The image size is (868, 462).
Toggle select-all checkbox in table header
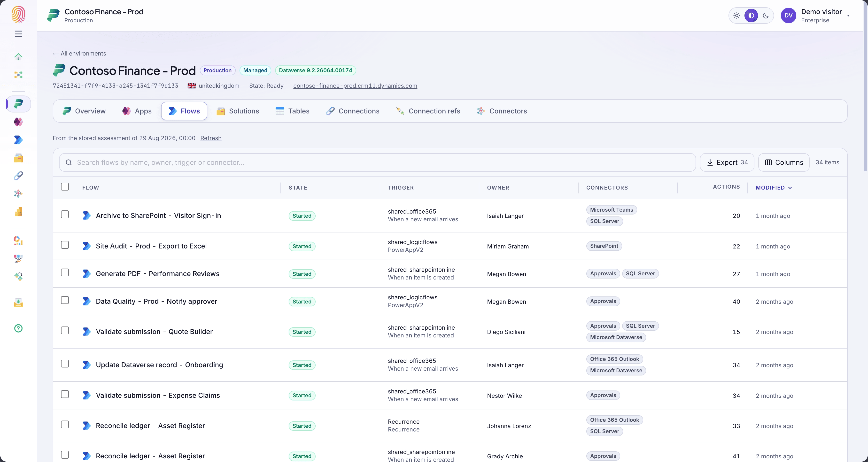point(65,187)
